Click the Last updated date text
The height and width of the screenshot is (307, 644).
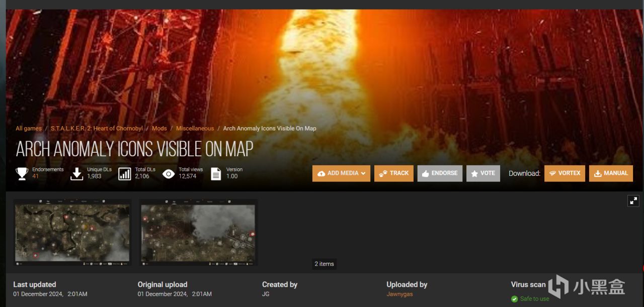(x=50, y=294)
